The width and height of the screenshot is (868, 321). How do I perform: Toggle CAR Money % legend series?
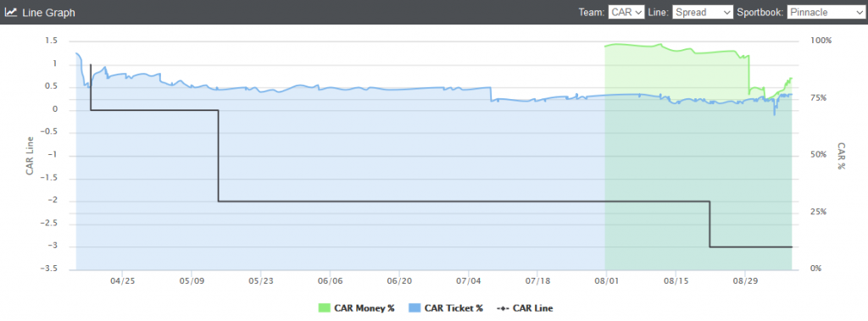coord(356,308)
